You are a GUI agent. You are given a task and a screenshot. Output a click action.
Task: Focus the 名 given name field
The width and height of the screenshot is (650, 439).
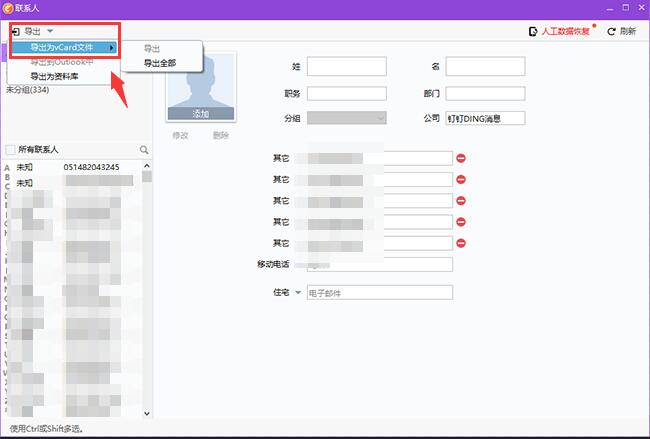[485, 66]
